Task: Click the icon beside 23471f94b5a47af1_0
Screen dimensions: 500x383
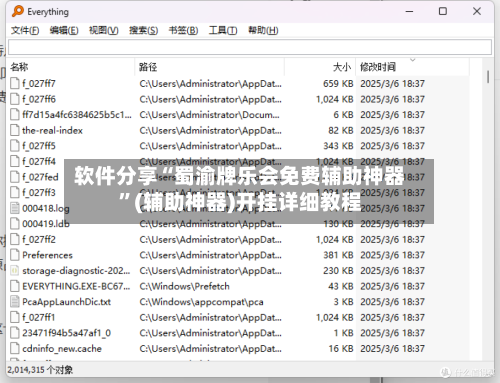Action: coord(15,333)
